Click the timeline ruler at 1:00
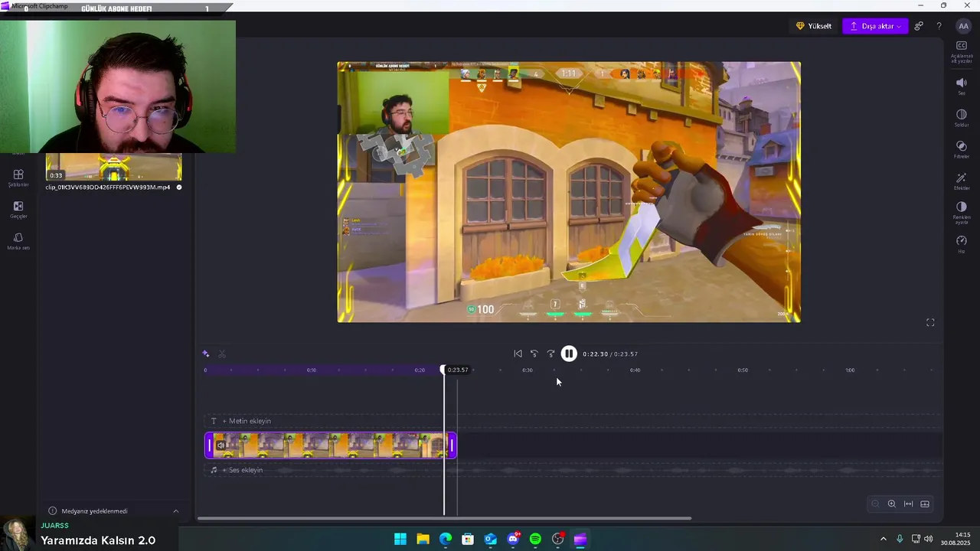Image resolution: width=980 pixels, height=551 pixels. [x=850, y=370]
